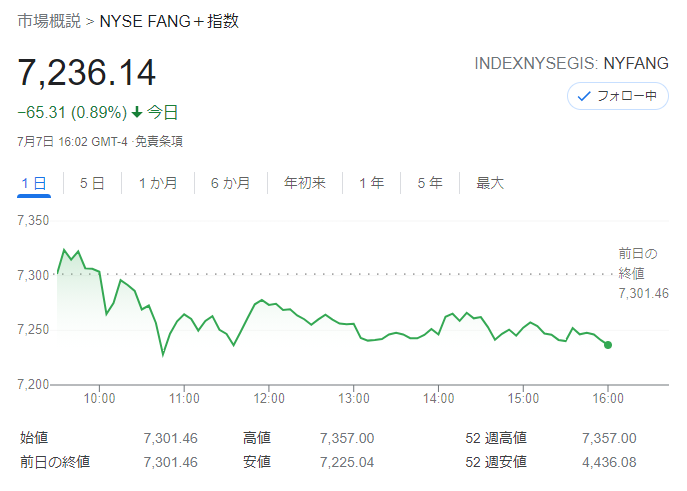Click the 前日の終値 label in stats table
Viewport: 687px width, 491px height.
(55, 462)
